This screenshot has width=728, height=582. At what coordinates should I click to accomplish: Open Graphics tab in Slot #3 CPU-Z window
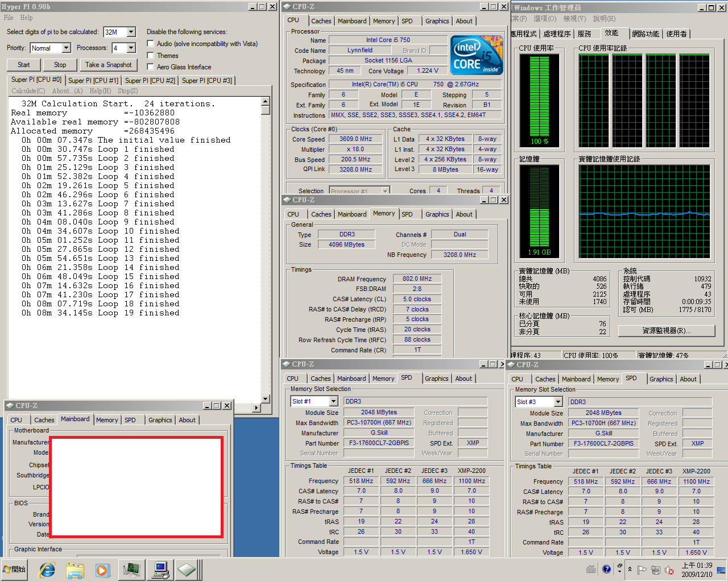coord(661,379)
